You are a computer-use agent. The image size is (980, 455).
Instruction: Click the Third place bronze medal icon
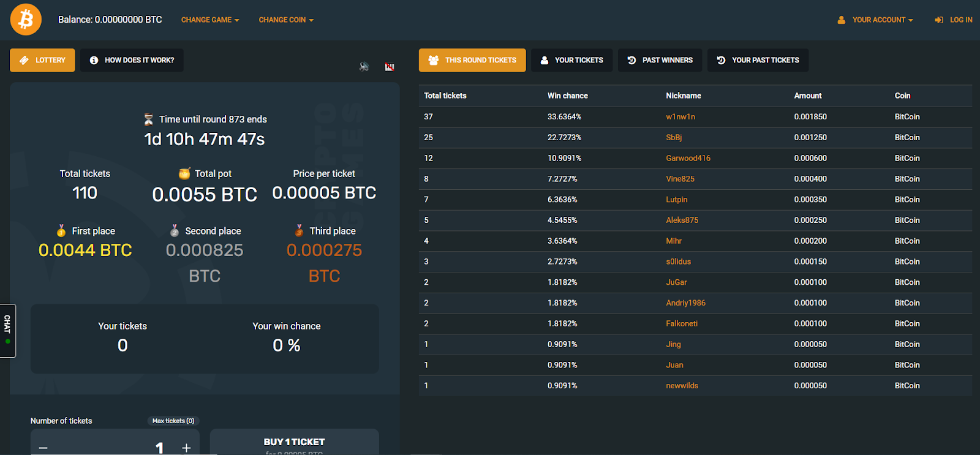[299, 231]
